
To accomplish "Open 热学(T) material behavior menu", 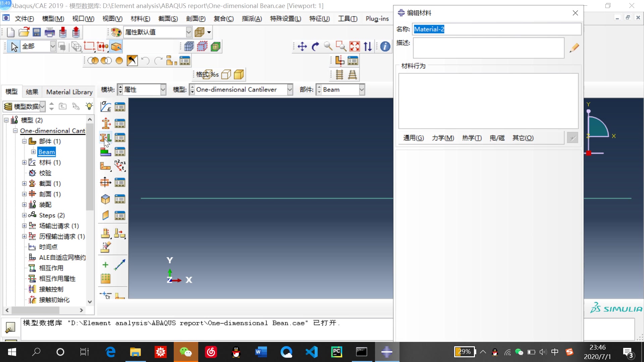I will [472, 138].
